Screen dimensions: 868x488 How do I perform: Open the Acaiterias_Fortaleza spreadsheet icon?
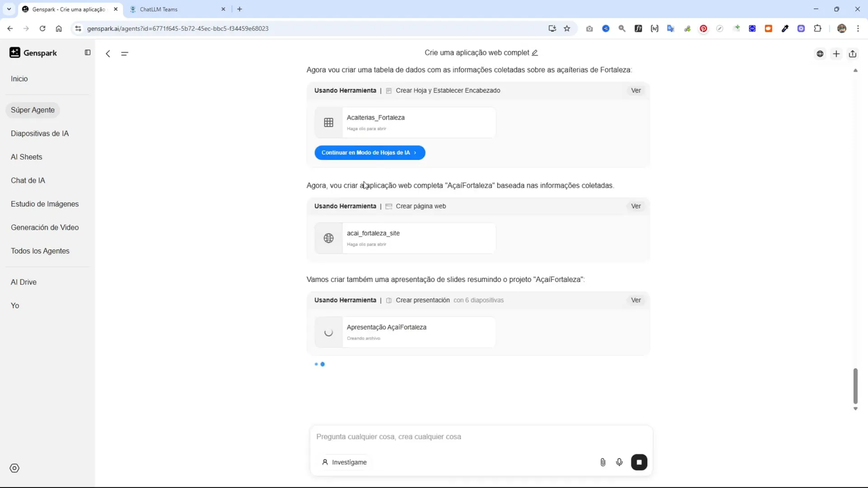click(329, 122)
